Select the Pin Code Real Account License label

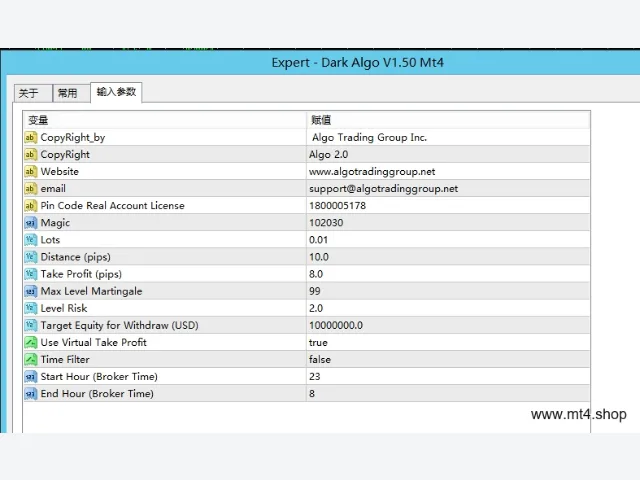[x=112, y=206]
